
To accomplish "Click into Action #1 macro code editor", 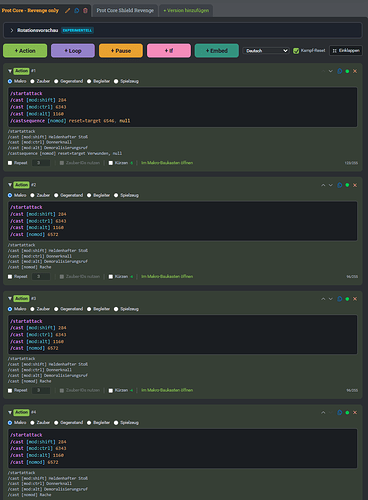I will point(183,107).
